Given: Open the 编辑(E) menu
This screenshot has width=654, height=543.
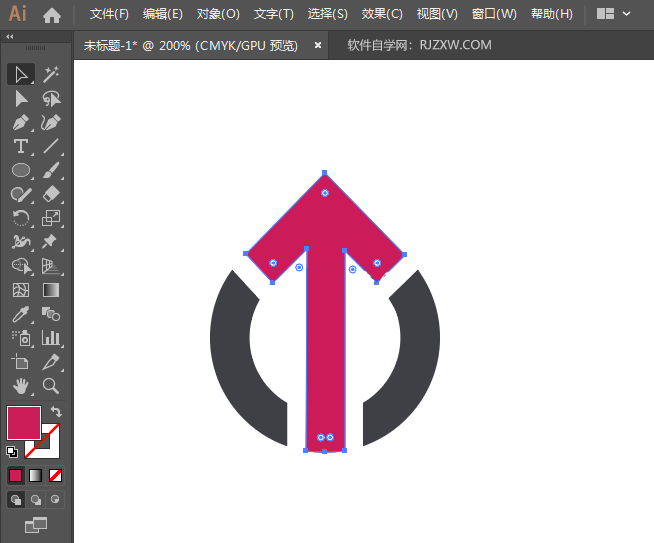Looking at the screenshot, I should click(163, 14).
